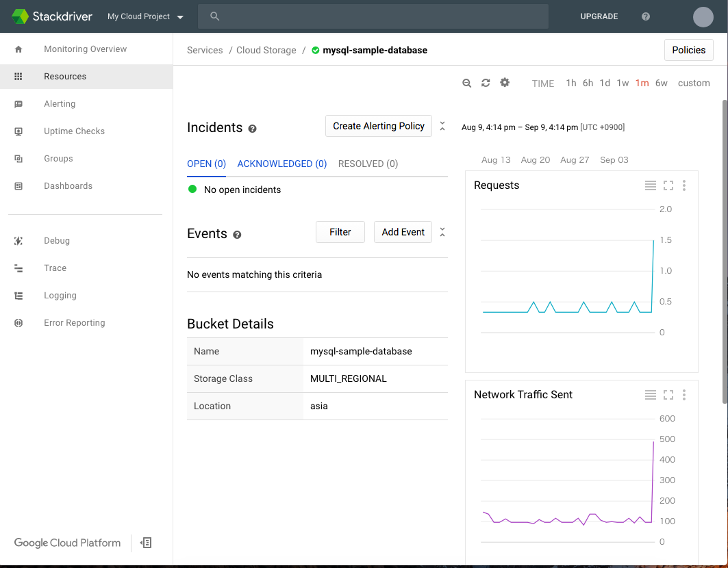Open Debug menu item

pyautogui.click(x=86, y=241)
